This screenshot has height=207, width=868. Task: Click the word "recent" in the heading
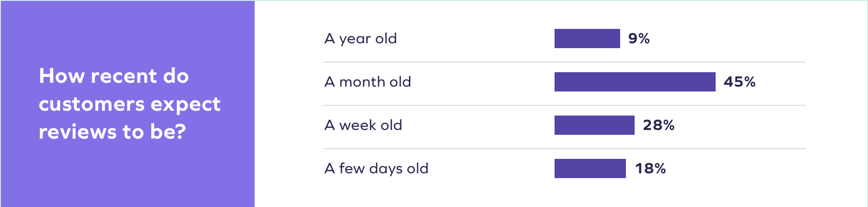click(124, 76)
